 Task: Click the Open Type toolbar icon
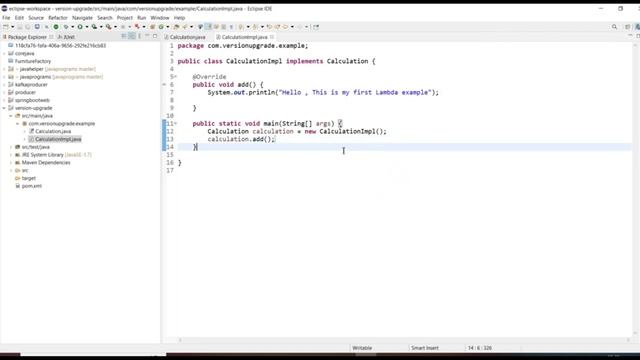176,27
